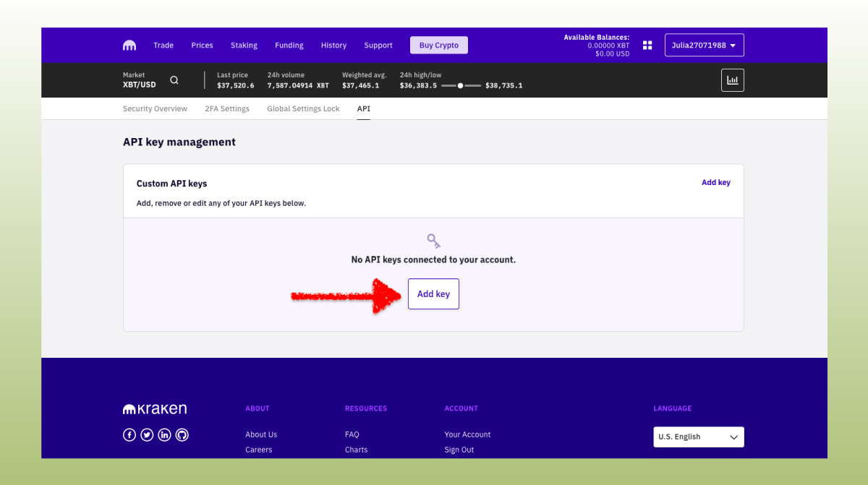
Task: Click the Add key button
Action: (x=433, y=293)
